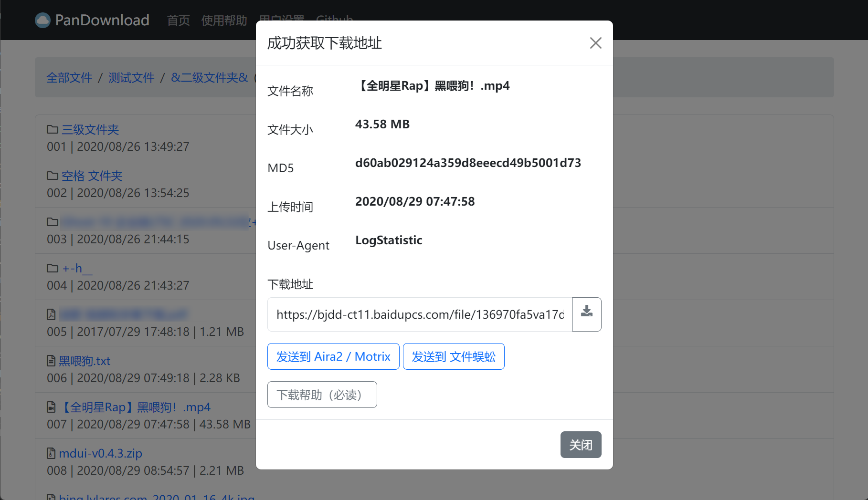This screenshot has height=500, width=868.
Task: Click the image icon beside bing.lylares.com jpg
Action: (x=51, y=497)
